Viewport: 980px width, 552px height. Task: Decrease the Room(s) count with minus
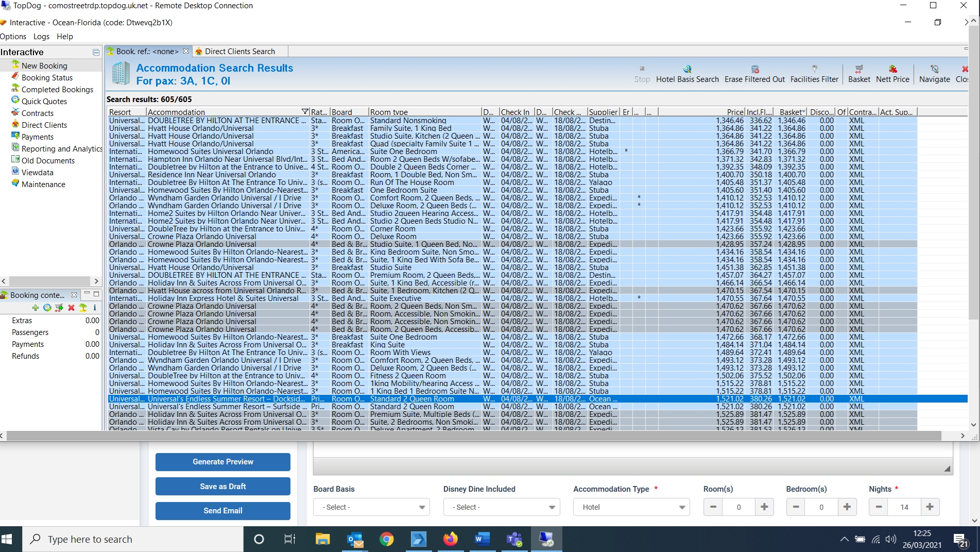coord(713,507)
